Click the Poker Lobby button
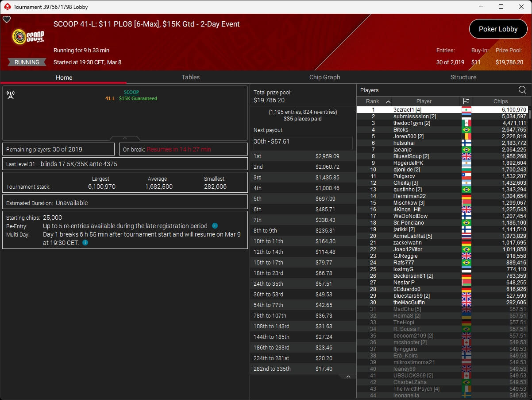The width and height of the screenshot is (532, 400). 498,29
